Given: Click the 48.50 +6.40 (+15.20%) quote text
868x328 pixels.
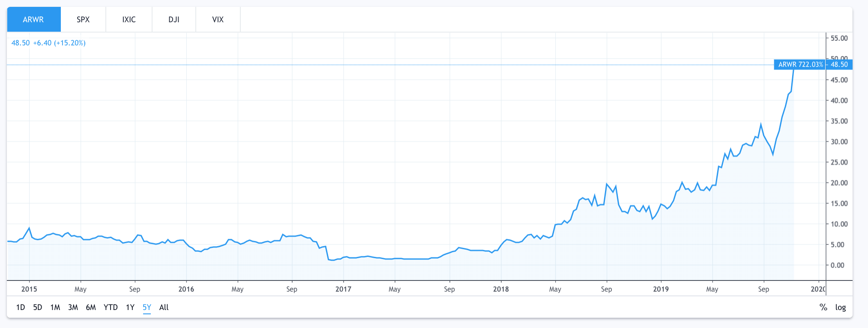Looking at the screenshot, I should [48, 43].
